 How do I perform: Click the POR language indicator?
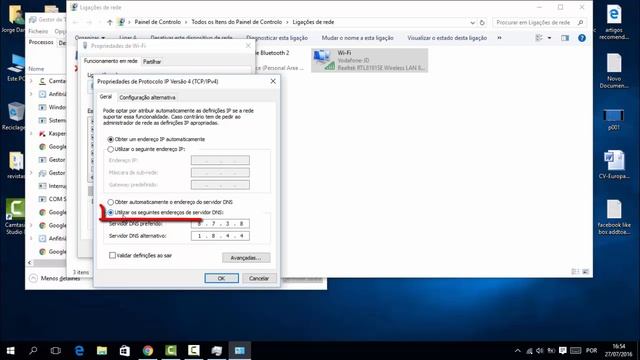pos(591,351)
